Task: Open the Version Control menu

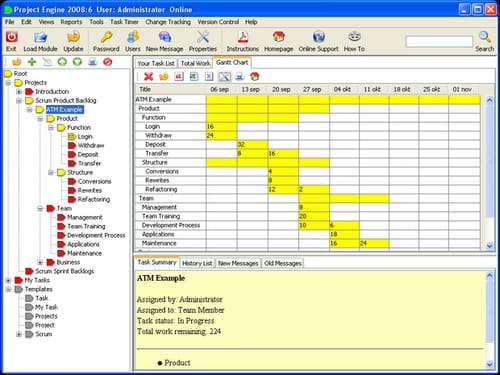Action: click(x=218, y=22)
